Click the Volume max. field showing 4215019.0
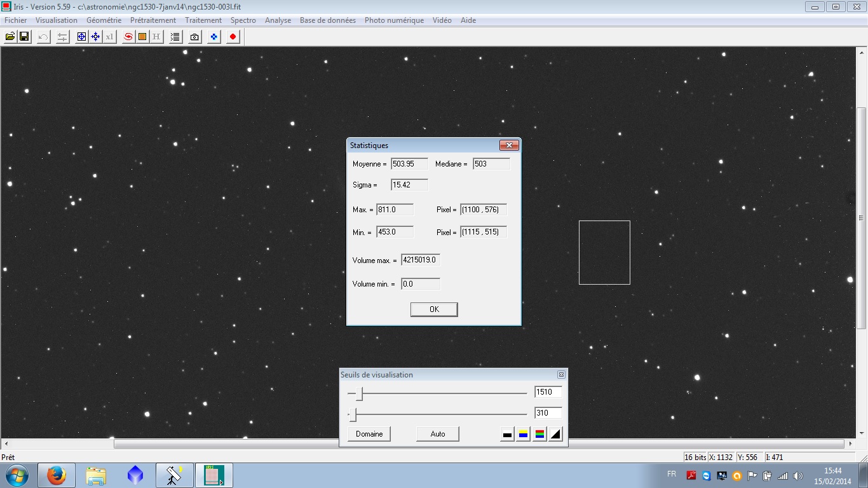868x488 pixels. coord(421,260)
